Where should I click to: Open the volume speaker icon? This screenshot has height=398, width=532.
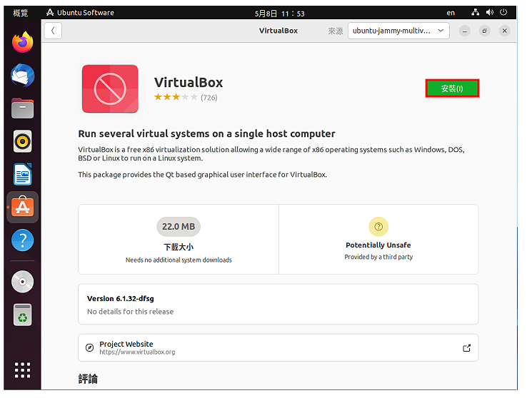(490, 13)
